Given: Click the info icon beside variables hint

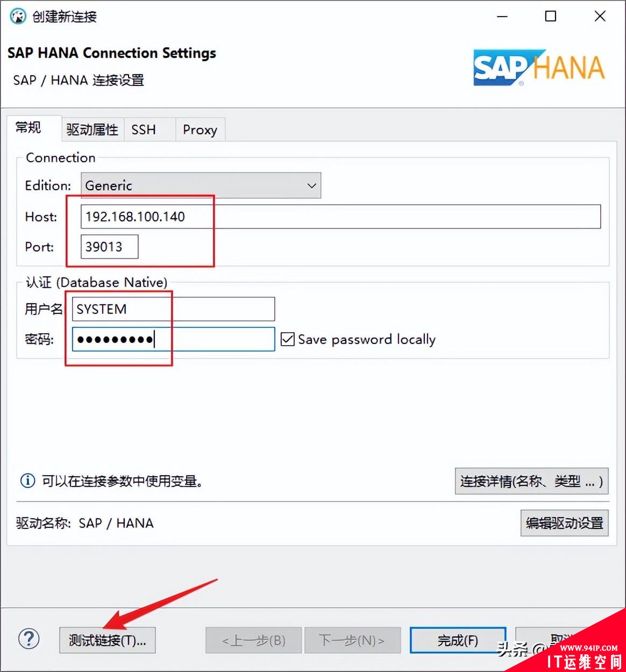Looking at the screenshot, I should pyautogui.click(x=27, y=481).
